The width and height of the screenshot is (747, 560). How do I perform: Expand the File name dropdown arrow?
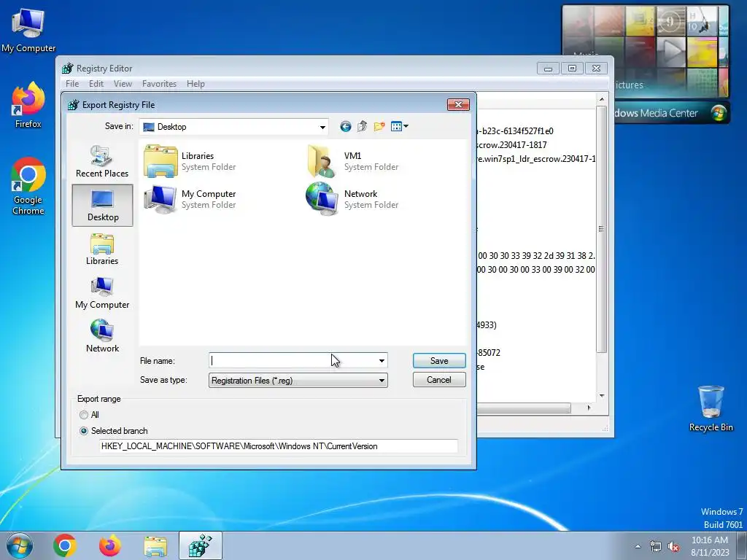point(382,361)
